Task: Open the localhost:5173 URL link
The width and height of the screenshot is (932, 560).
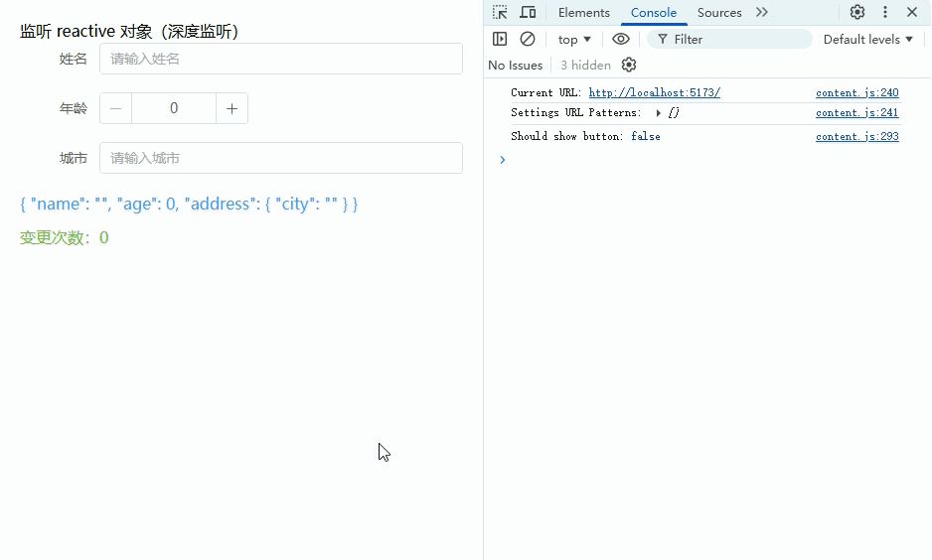Action: 654,92
